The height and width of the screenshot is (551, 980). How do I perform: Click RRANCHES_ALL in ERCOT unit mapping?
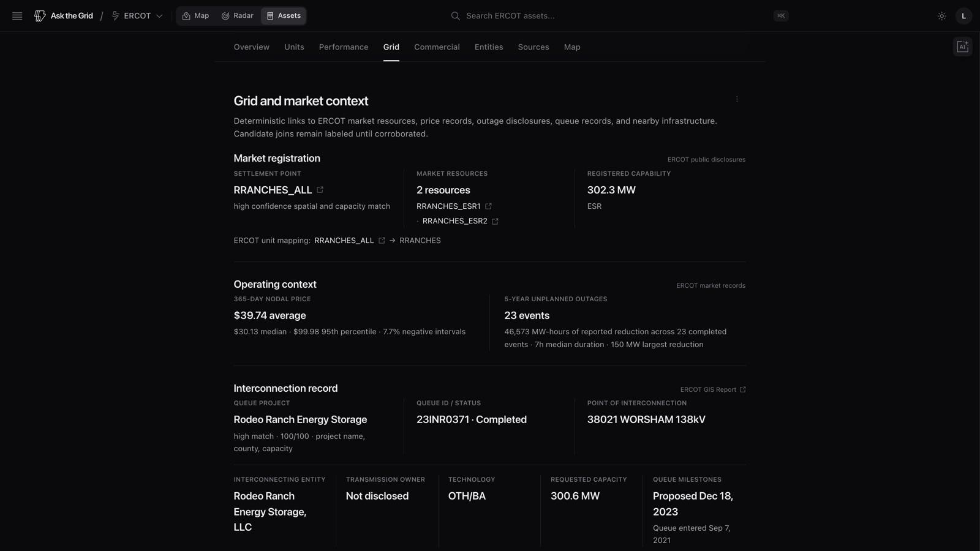click(344, 241)
